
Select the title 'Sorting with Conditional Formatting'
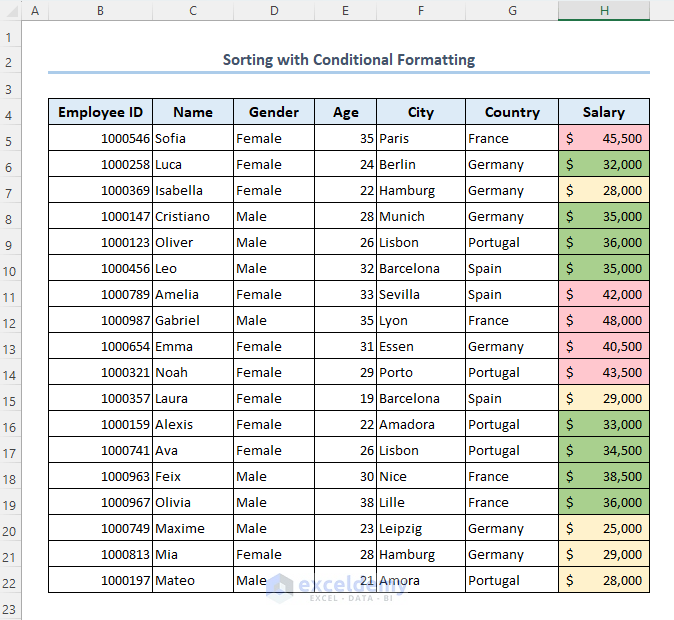tap(348, 60)
